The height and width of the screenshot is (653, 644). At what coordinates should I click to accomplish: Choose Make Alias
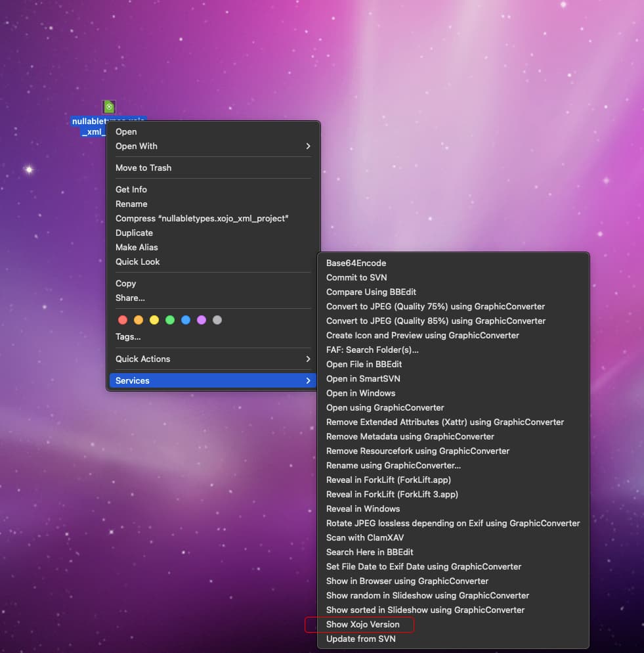213,248
